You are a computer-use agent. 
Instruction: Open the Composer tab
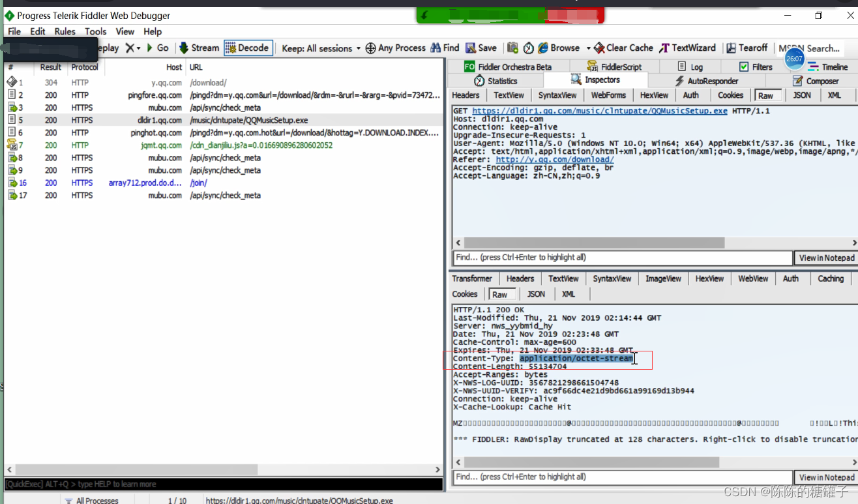coord(816,81)
